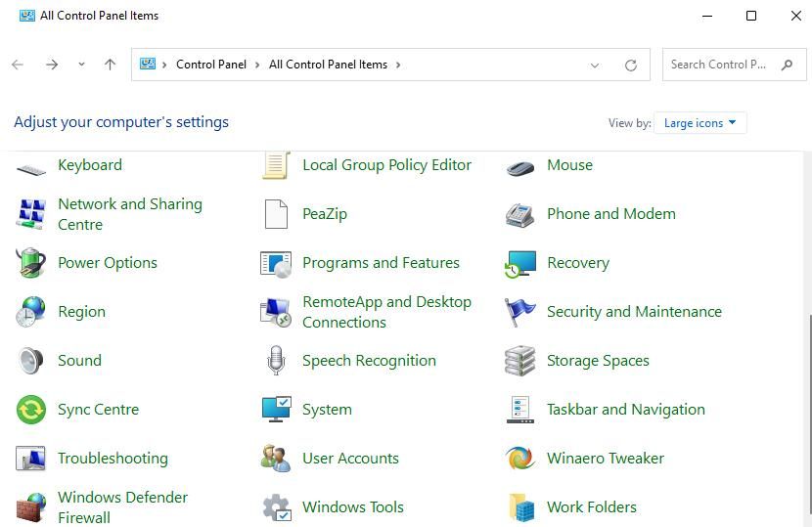Open the Winaero Tweaker swirl icon
The width and height of the screenshot is (812, 527).
tap(519, 459)
